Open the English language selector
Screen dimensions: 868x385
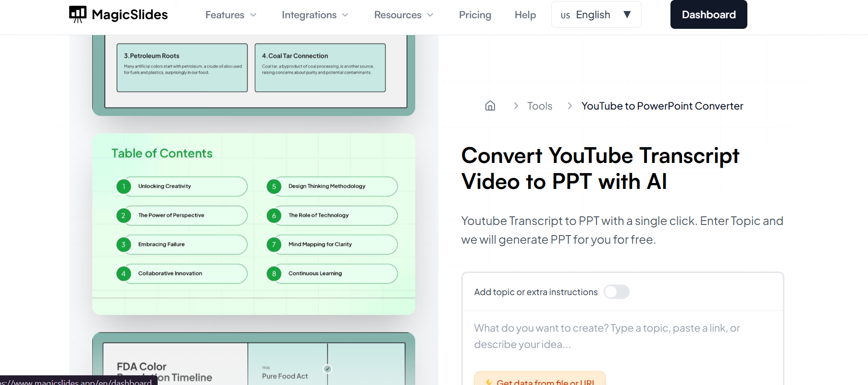pos(596,14)
